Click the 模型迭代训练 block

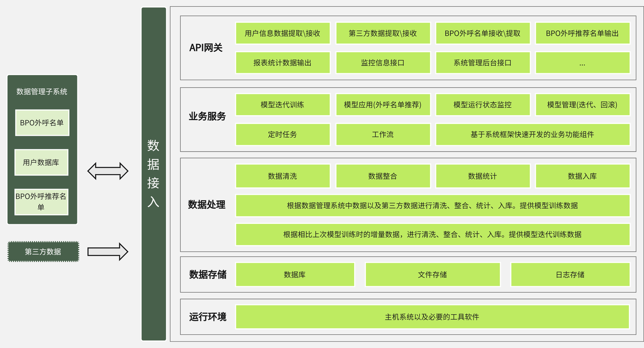[283, 105]
